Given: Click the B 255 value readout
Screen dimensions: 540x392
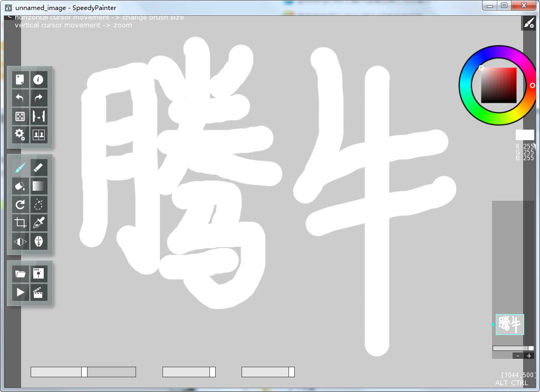Looking at the screenshot, I should pyautogui.click(x=525, y=158).
